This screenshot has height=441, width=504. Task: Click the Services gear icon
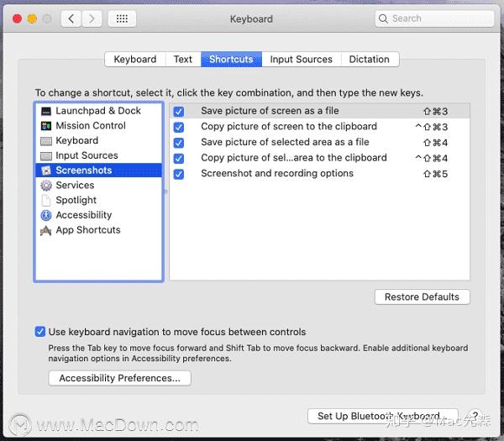[46, 186]
